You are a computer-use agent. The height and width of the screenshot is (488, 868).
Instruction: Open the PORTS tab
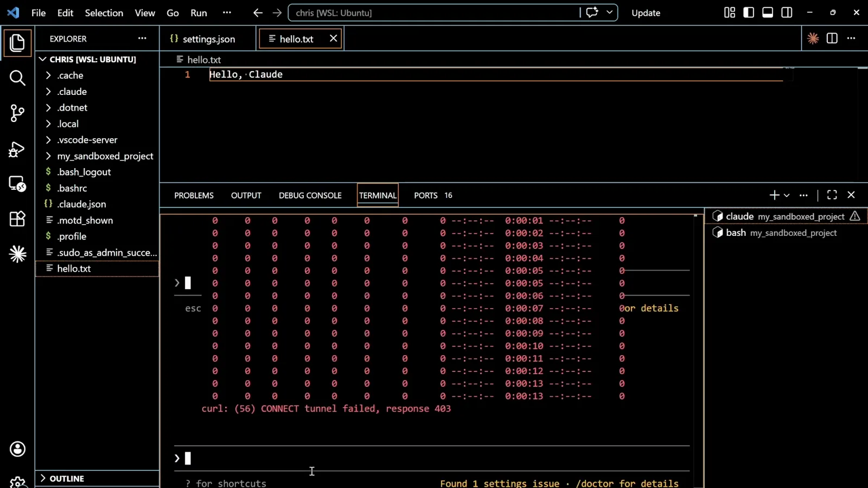[433, 195]
